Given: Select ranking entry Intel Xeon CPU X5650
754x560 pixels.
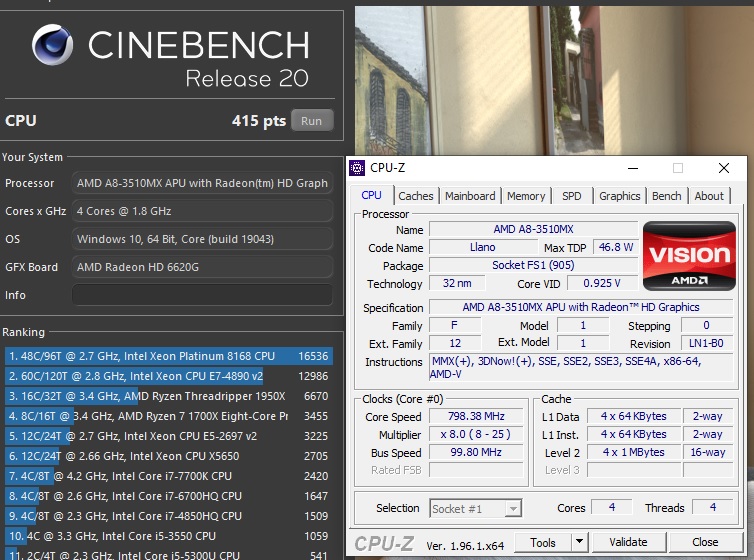Looking at the screenshot, I should (169, 456).
